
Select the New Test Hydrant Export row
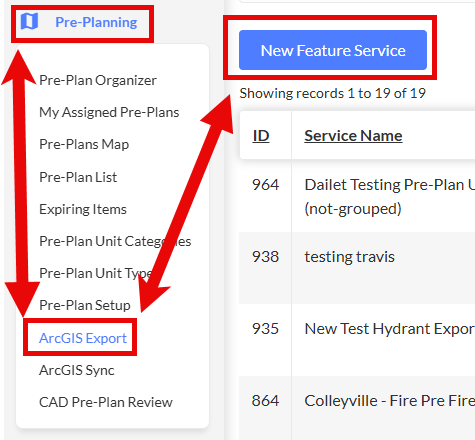pos(357,340)
